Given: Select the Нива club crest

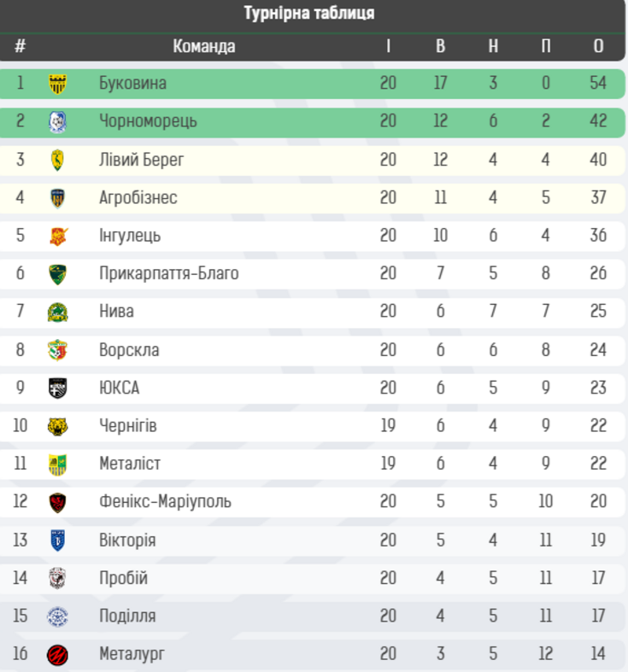Looking at the screenshot, I should click(x=57, y=312).
